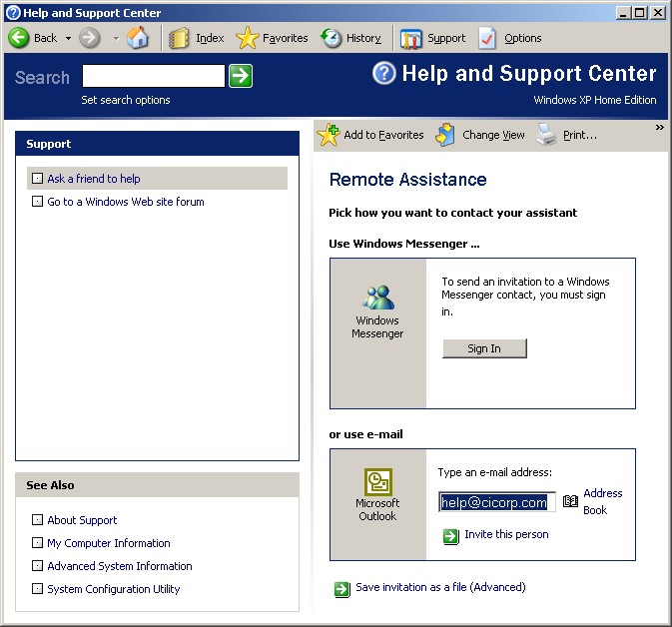Open My Computer Information link
The width and height of the screenshot is (672, 627).
(109, 543)
